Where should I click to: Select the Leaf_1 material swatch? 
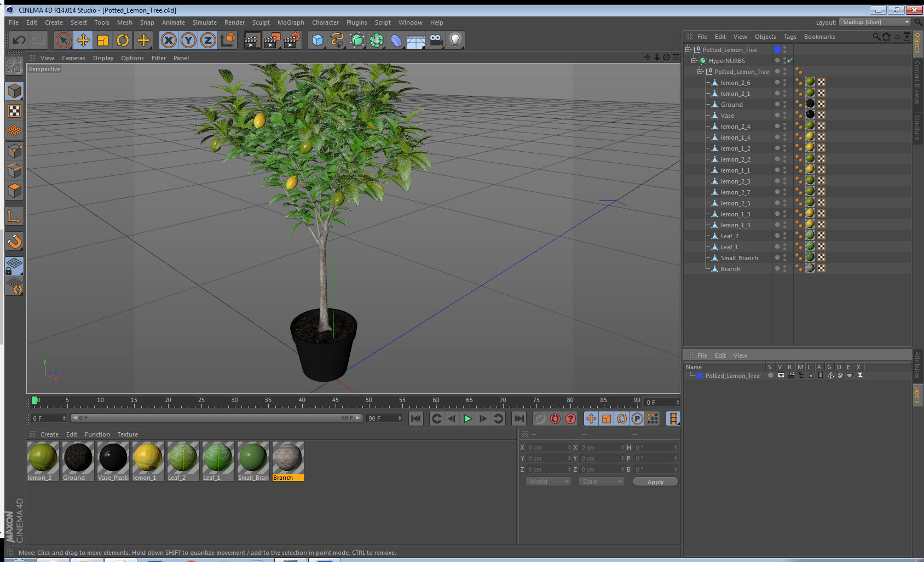click(218, 461)
